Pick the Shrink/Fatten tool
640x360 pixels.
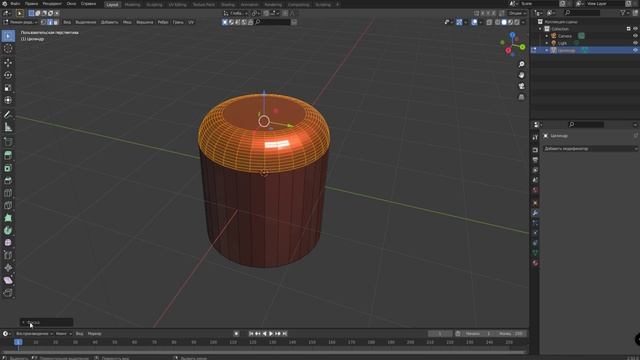pos(8,268)
